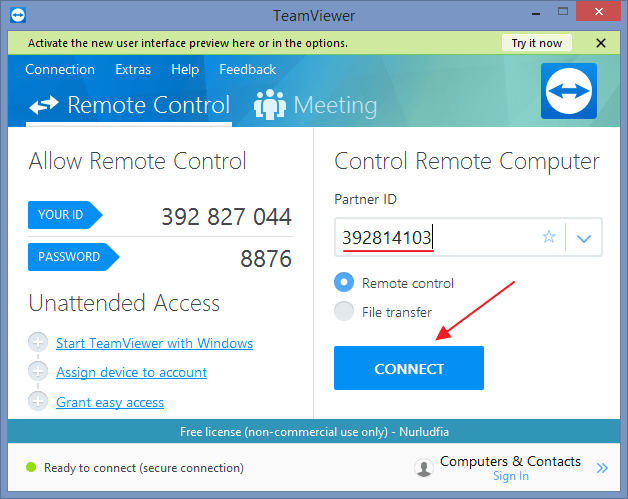This screenshot has height=499, width=628.
Task: Open the Partner ID history dropdown
Action: 584,238
